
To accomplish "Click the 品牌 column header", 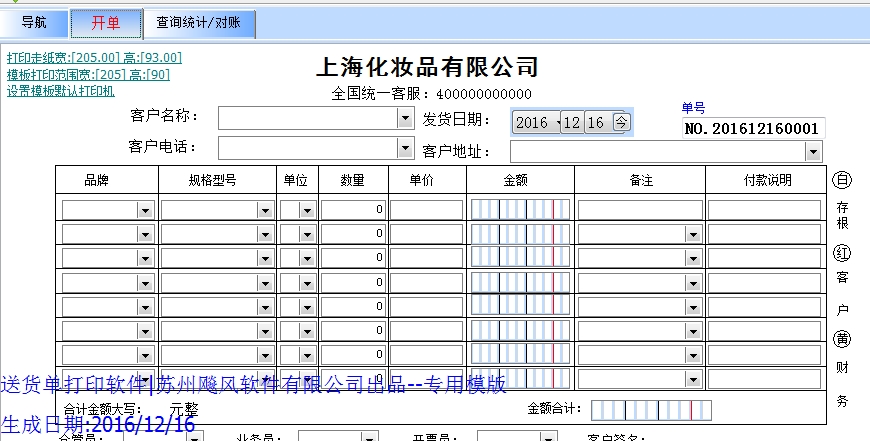I will (x=96, y=180).
